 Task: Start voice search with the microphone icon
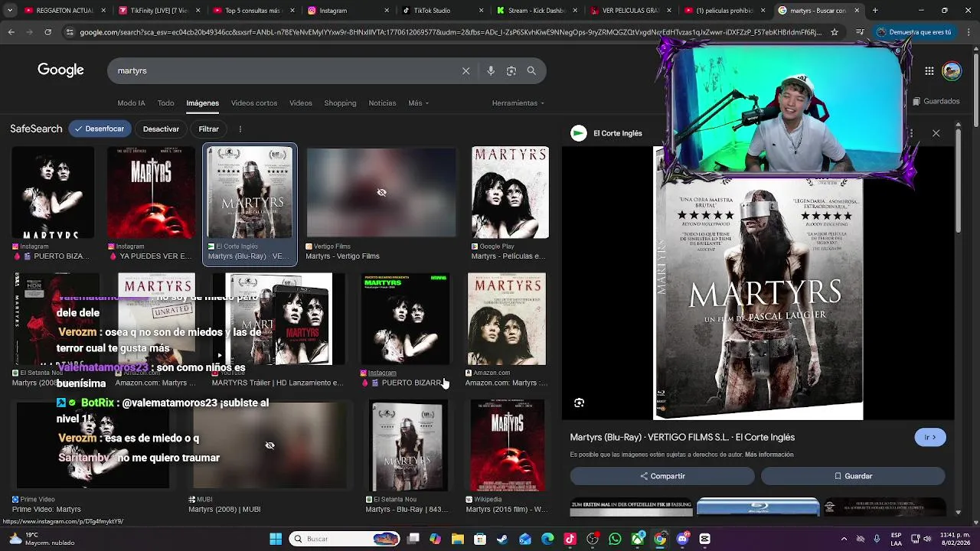[491, 70]
